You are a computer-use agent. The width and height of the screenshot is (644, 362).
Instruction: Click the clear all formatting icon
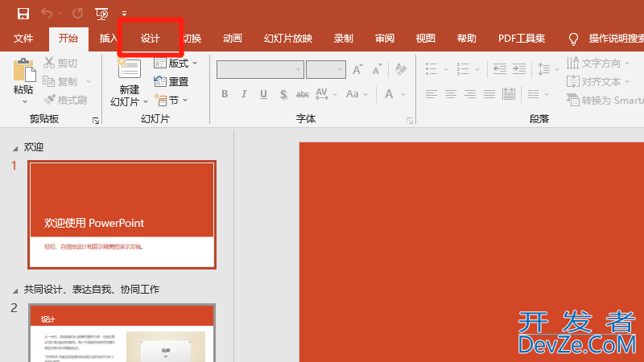point(401,69)
